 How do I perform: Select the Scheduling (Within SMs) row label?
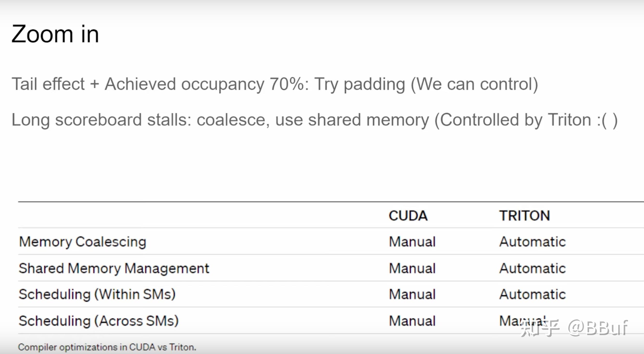(x=97, y=294)
